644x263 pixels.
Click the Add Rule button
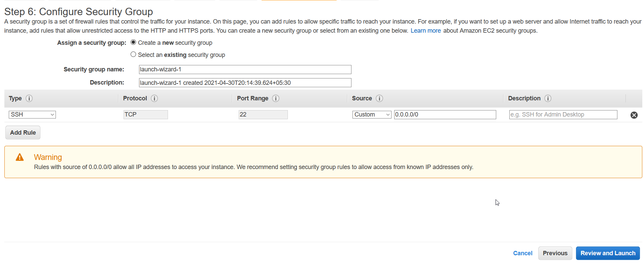[x=23, y=133]
